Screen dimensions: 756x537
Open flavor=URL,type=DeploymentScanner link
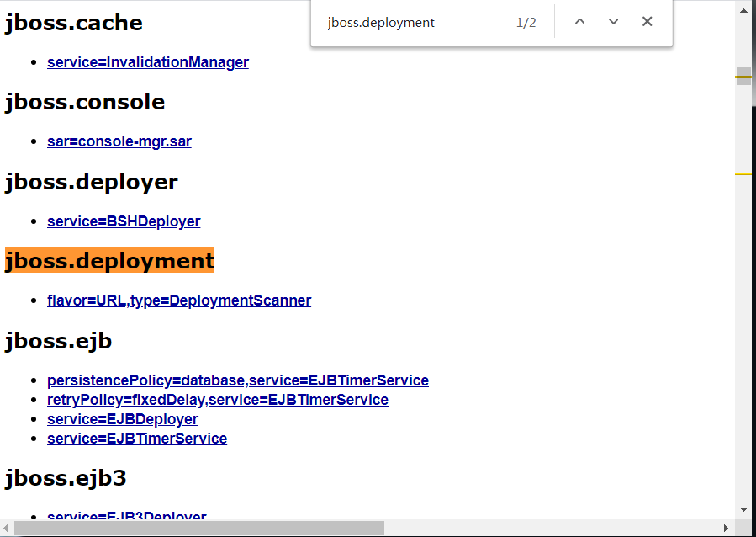[179, 300]
